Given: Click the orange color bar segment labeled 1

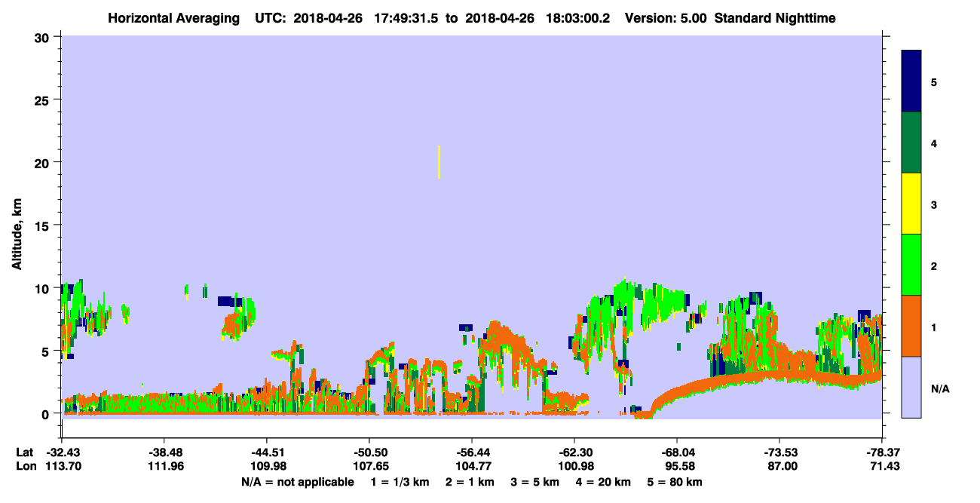Looking at the screenshot, I should [x=911, y=326].
